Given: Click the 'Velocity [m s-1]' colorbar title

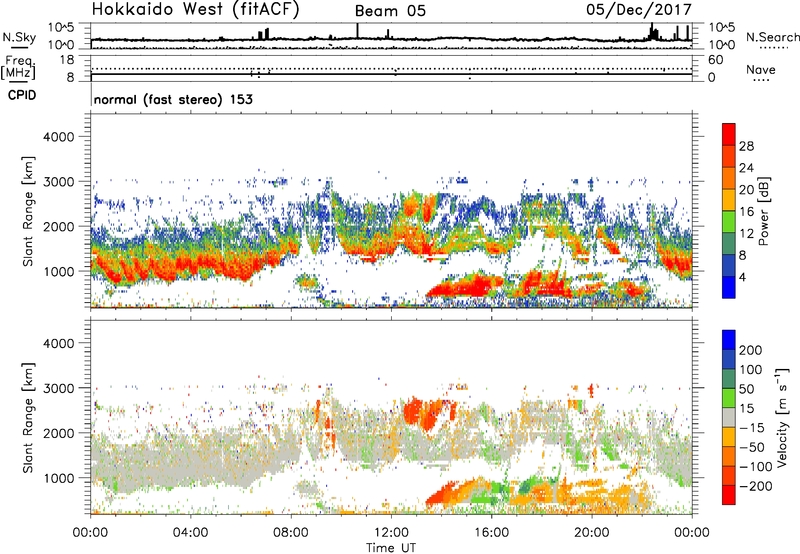Looking at the screenshot, I should pos(782,417).
